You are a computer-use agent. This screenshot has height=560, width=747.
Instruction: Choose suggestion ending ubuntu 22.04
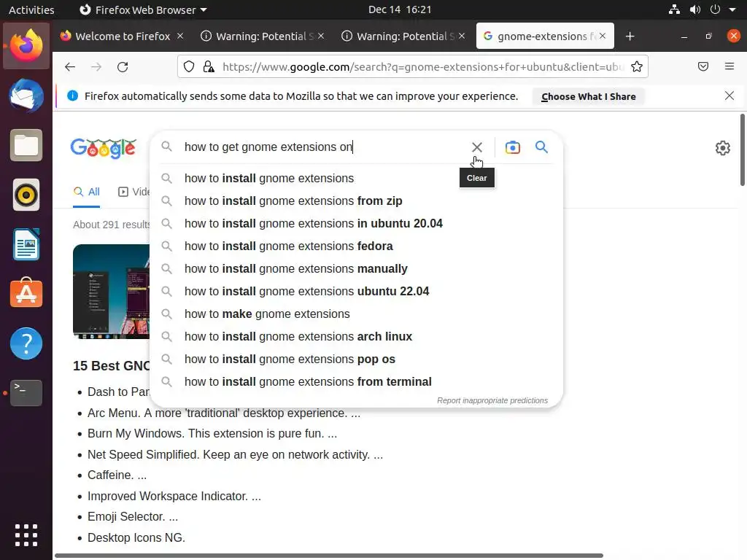(356, 292)
